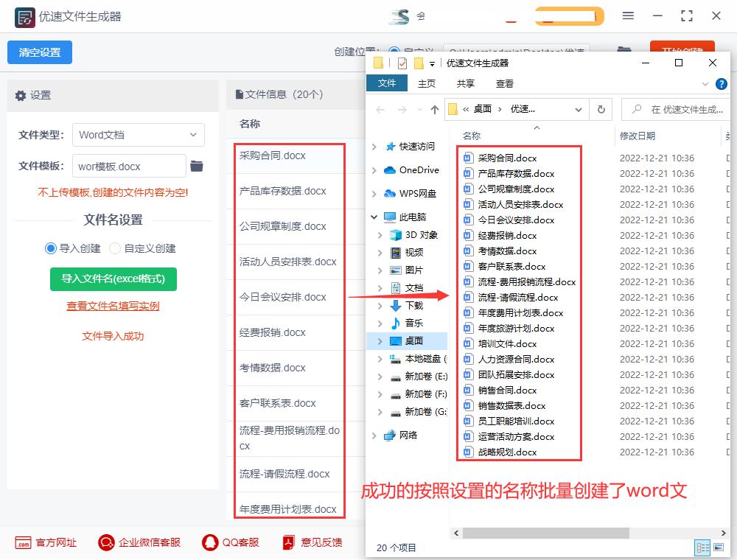
Task: Open the official website link icon
Action: click(x=24, y=543)
